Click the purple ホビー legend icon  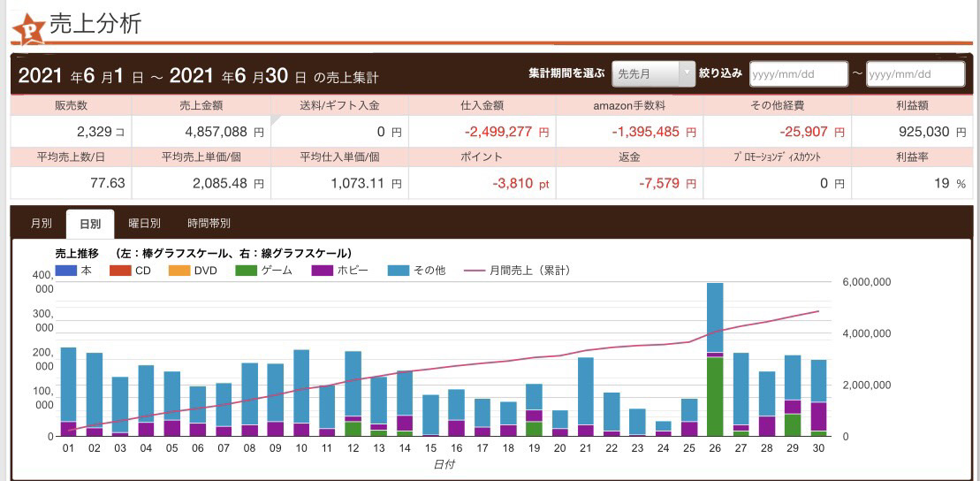pyautogui.click(x=323, y=271)
